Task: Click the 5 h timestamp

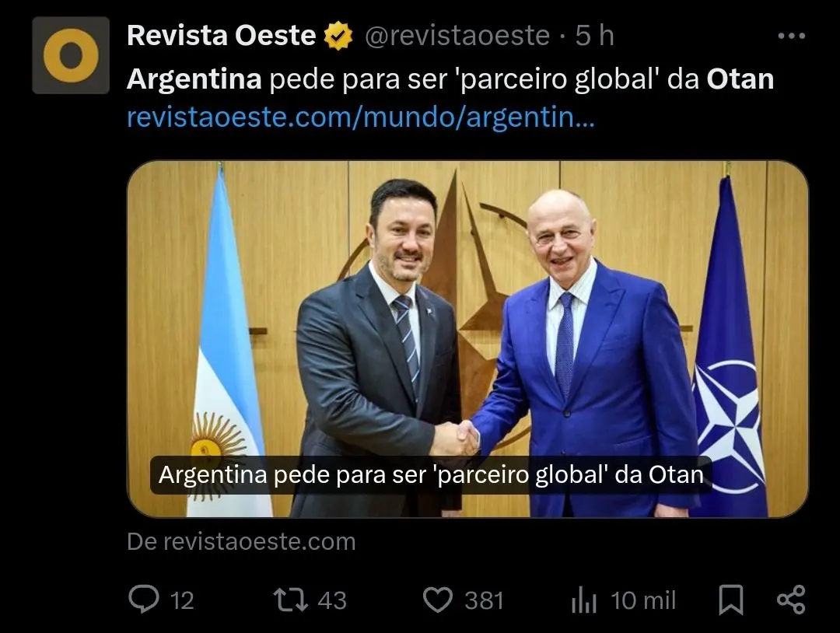Action: [x=595, y=36]
